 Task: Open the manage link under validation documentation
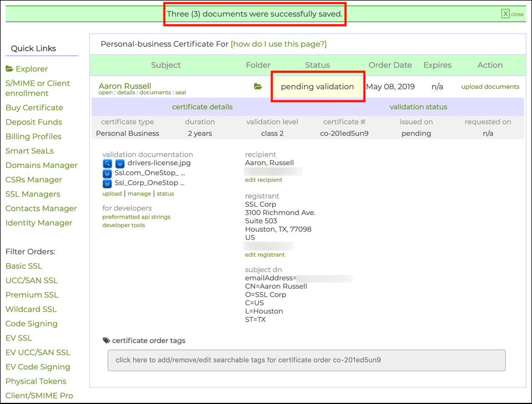pyautogui.click(x=139, y=194)
